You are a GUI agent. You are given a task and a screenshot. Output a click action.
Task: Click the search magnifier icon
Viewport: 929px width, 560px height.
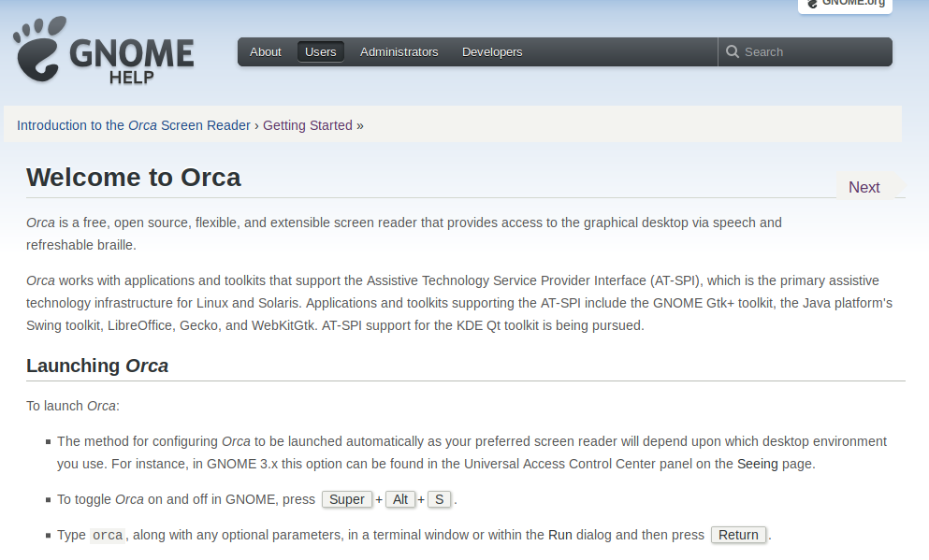point(733,51)
